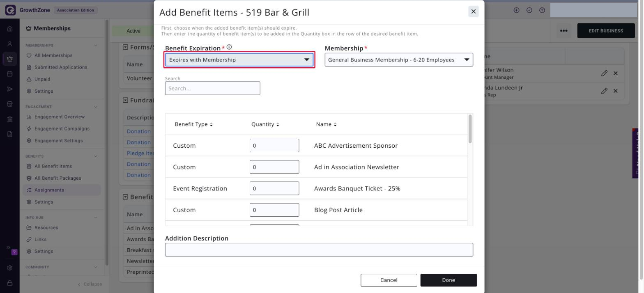Collapse the Engagement sidebar section chevron
The image size is (644, 293).
(x=96, y=107)
